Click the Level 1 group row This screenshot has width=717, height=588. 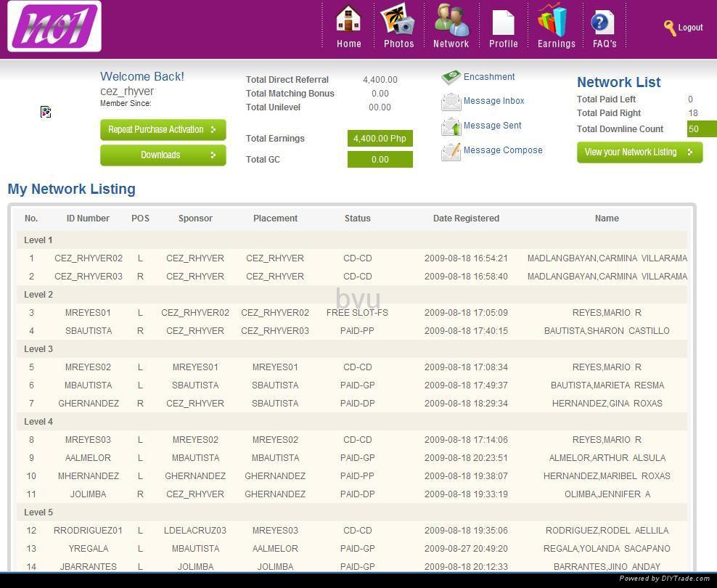352,240
